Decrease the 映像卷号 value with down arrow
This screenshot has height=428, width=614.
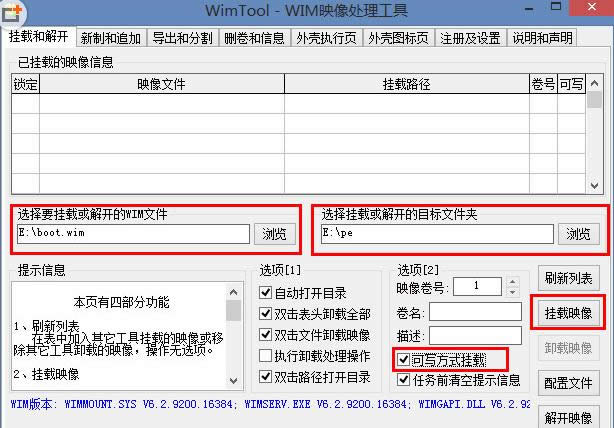coord(512,292)
